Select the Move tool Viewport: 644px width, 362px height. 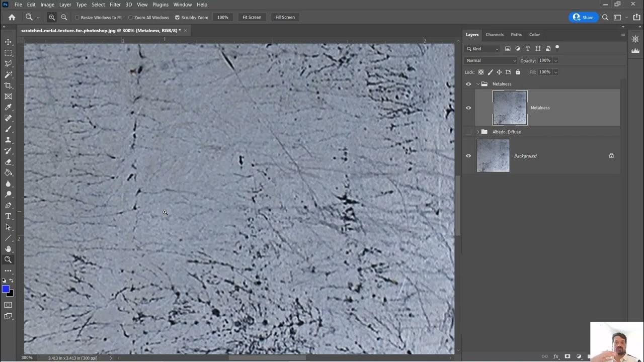pos(8,42)
